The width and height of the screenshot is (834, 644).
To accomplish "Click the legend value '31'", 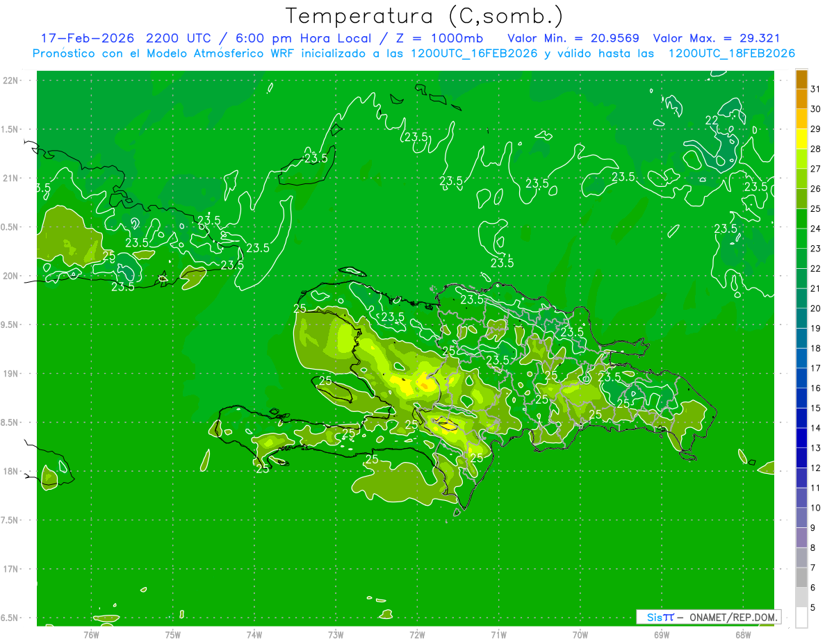I will tap(815, 89).
